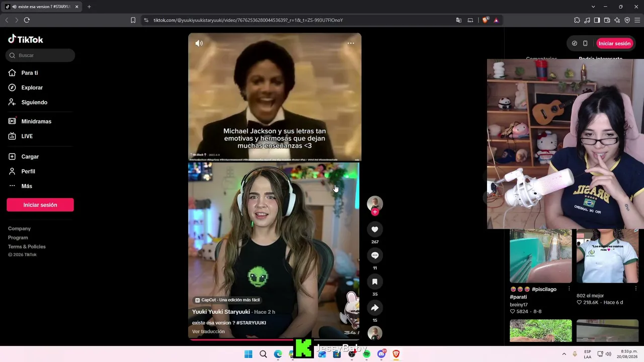Open the page translate icon
This screenshot has width=644, height=362.
459,20
